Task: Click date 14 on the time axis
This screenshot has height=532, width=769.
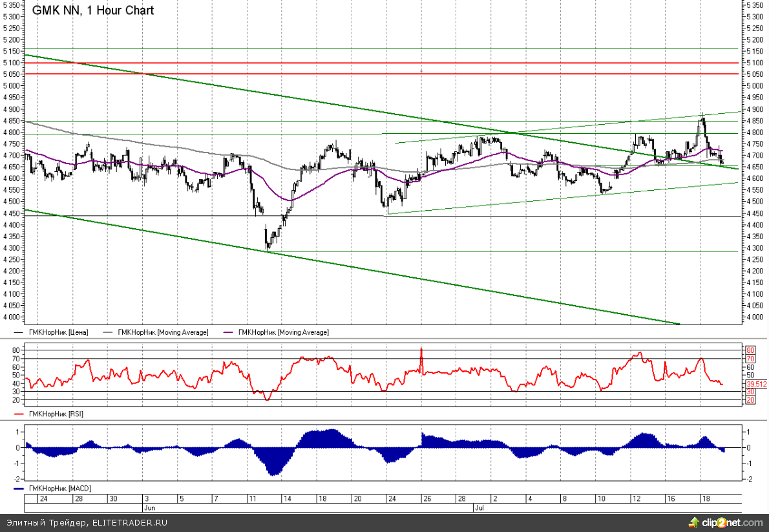Action: coord(286,499)
